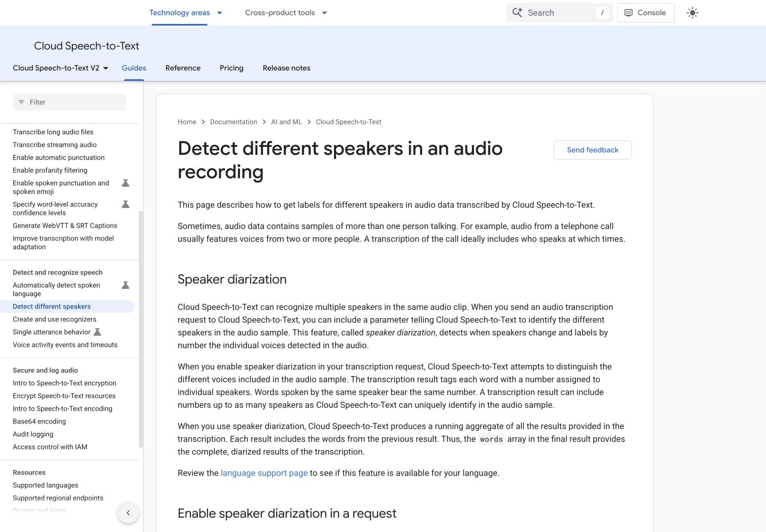Click flask icon beside Specify word-level accuracy
Viewport: 766px width, 532px height.
point(126,204)
